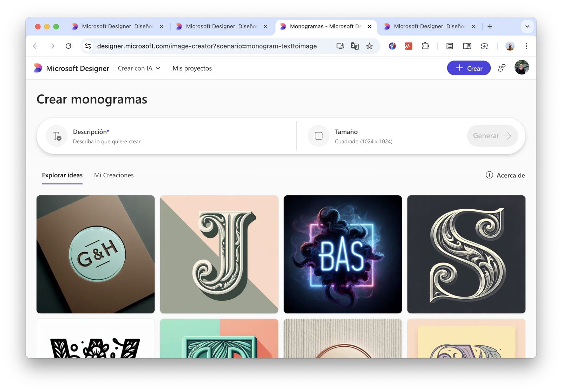Open the extensions puzzle icon

[x=425, y=46]
